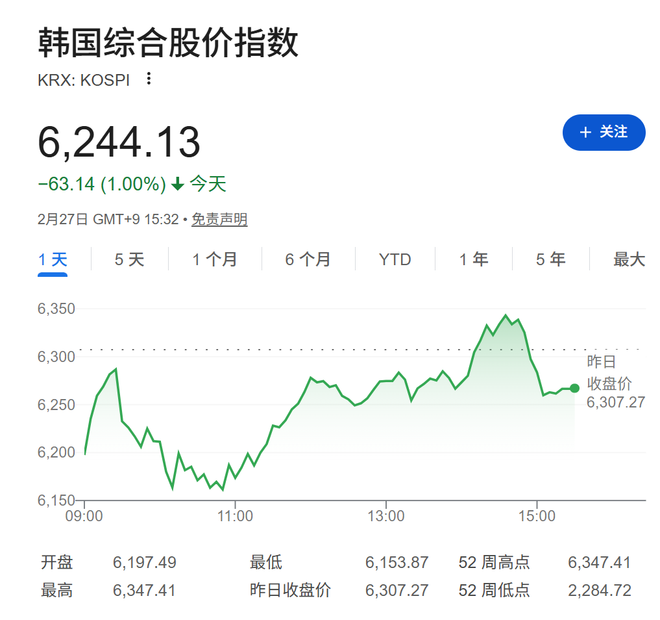Viewport: 660px width, 620px height.
Task: Show the 1 个月 chart range
Action: [x=215, y=260]
